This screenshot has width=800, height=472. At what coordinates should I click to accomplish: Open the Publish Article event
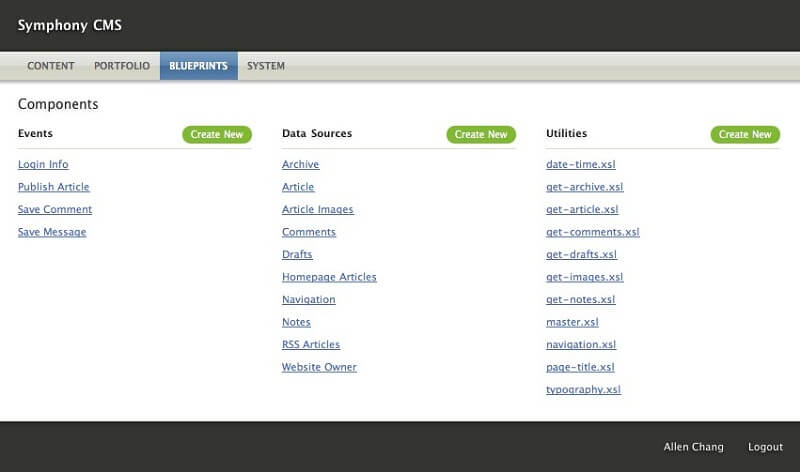[x=54, y=187]
